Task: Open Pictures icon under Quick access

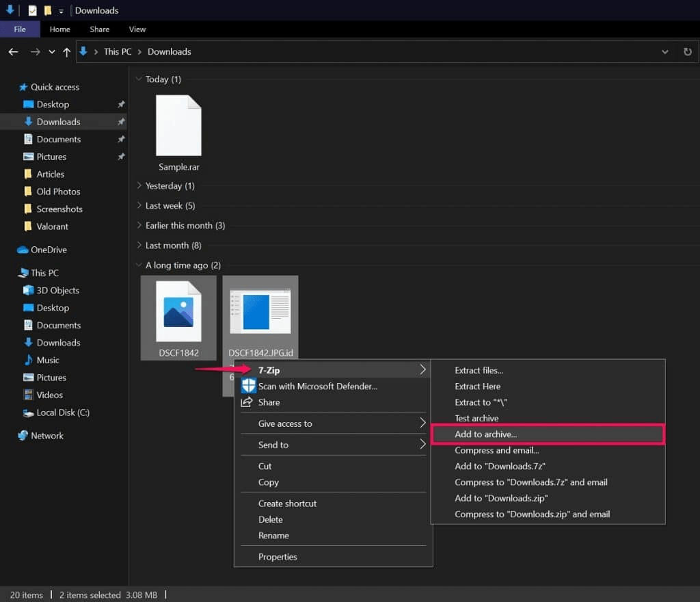Action: 28,156
